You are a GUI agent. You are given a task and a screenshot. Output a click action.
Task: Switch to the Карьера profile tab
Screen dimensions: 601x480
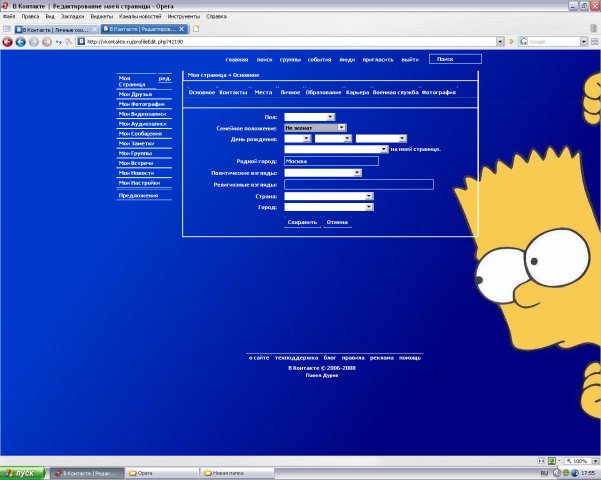[357, 92]
